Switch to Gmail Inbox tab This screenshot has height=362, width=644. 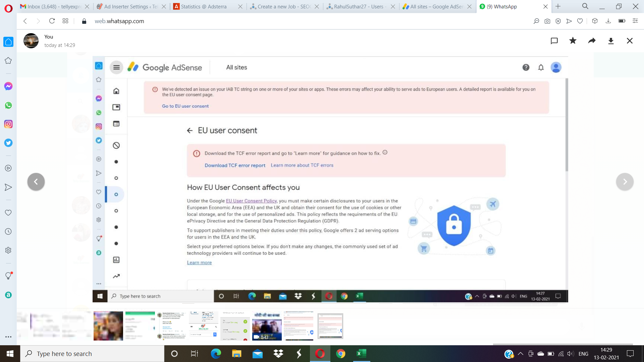click(54, 6)
